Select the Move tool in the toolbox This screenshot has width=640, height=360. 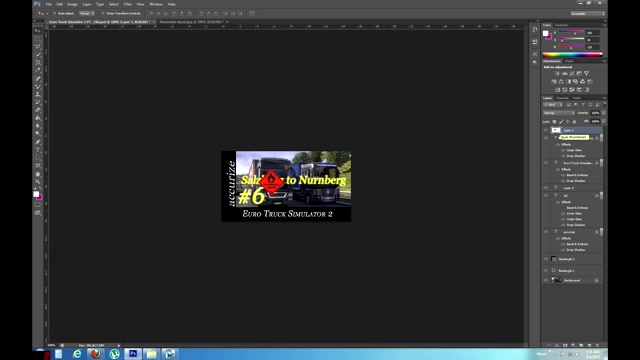point(38,31)
